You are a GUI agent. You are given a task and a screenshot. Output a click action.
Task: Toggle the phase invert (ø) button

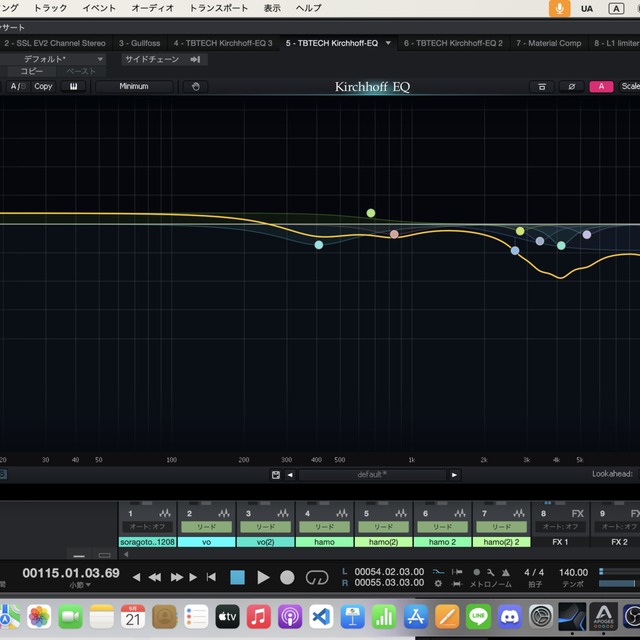[x=571, y=86]
